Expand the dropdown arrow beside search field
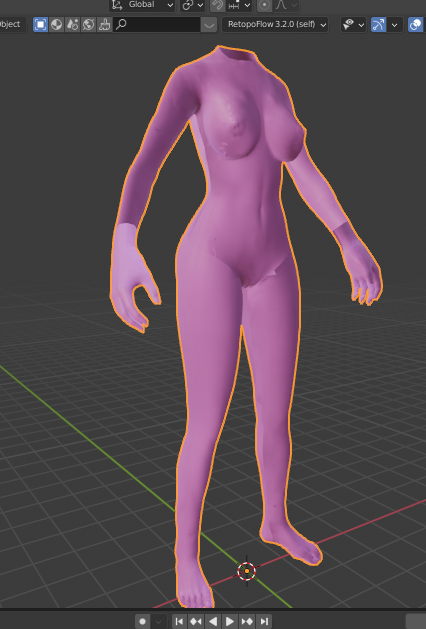This screenshot has height=629, width=426. coord(209,24)
